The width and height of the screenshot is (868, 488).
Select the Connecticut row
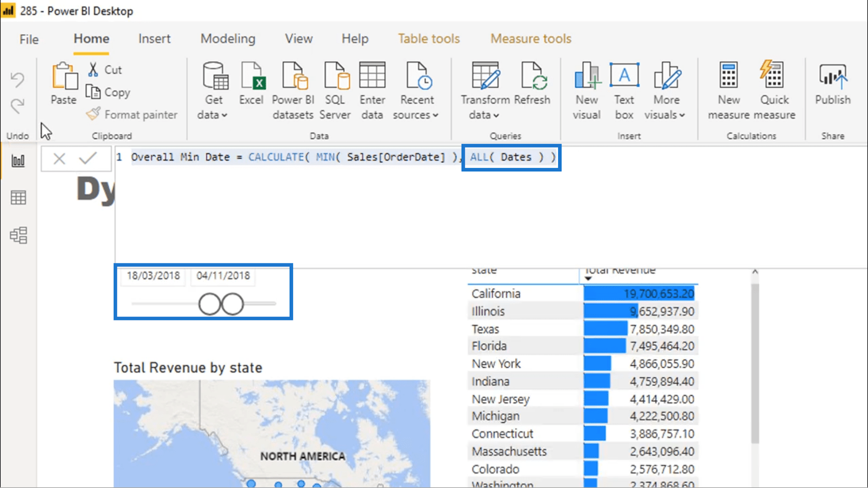coord(583,434)
